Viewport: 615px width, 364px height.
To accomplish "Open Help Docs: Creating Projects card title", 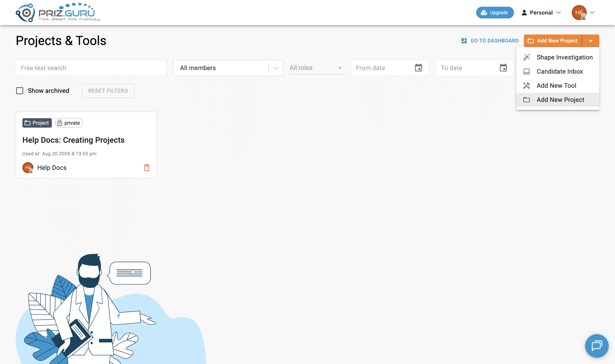I will tap(73, 140).
